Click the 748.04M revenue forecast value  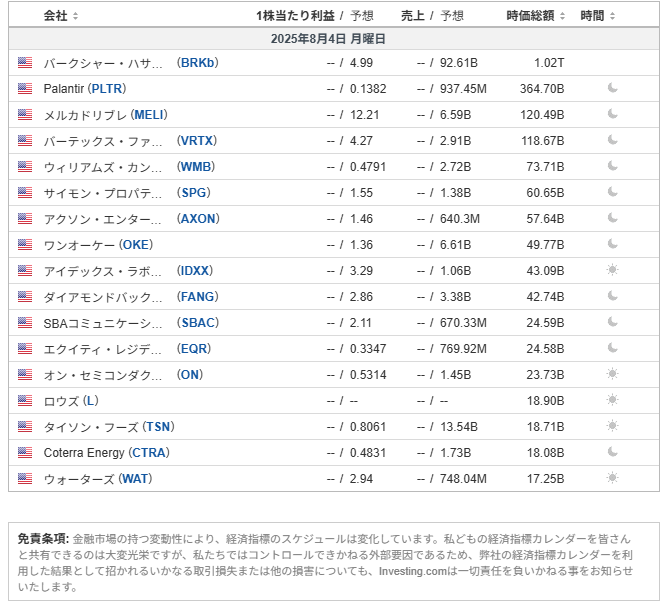pyautogui.click(x=463, y=479)
